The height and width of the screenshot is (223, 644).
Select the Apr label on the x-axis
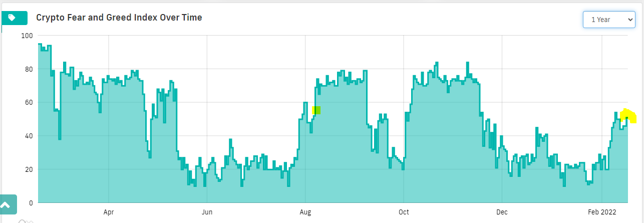tap(109, 212)
